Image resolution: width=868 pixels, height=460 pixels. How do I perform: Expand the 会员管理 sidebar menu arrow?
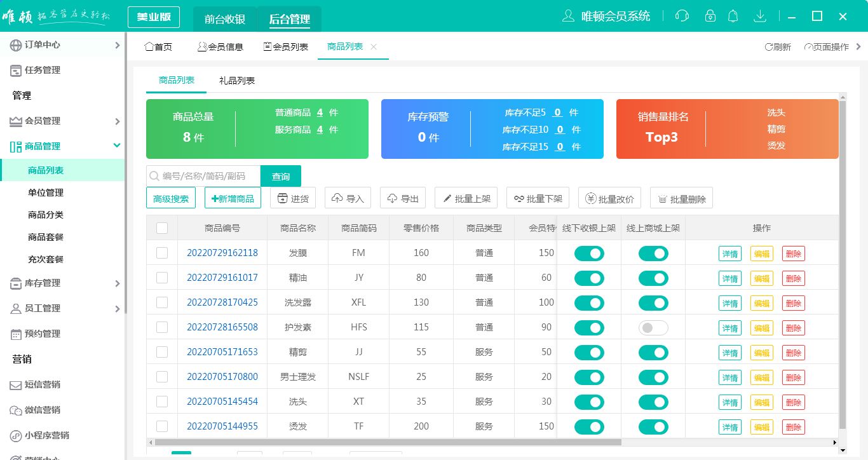[117, 121]
